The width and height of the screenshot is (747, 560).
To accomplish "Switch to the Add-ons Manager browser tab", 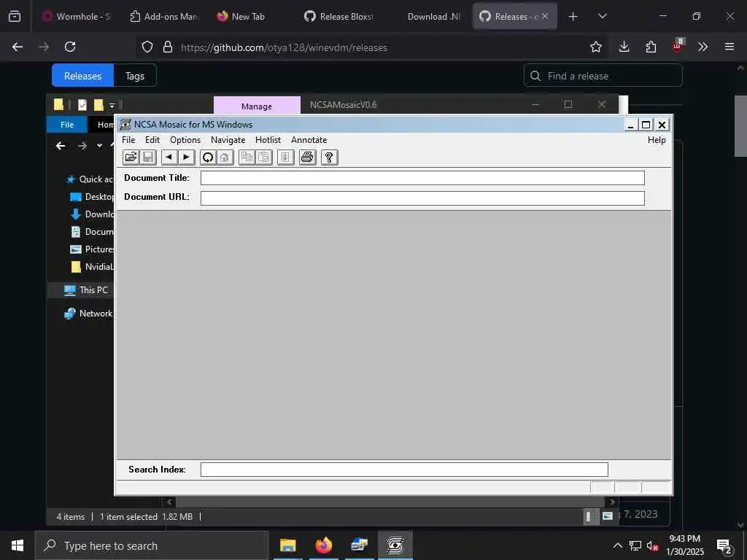I will (x=164, y=17).
